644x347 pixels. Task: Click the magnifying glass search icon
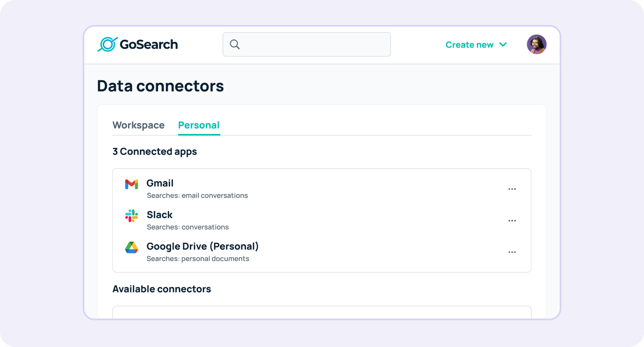tap(235, 44)
